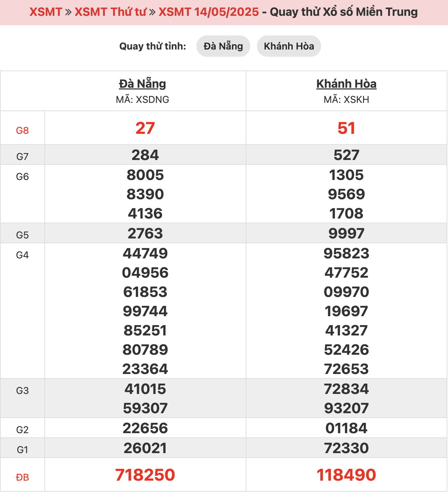Open the XSMT Thứ tư breadcrumb link
Viewport: 448px width, 492px height.
(110, 12)
